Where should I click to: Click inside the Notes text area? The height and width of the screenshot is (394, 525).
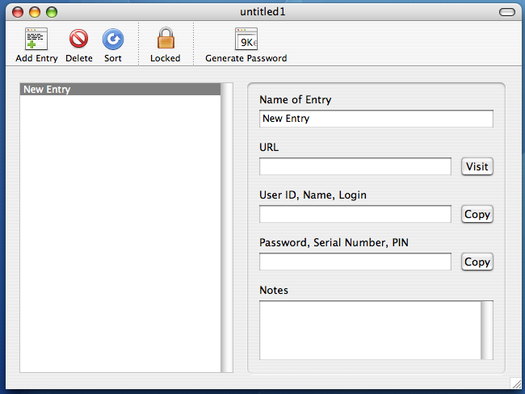pyautogui.click(x=370, y=330)
